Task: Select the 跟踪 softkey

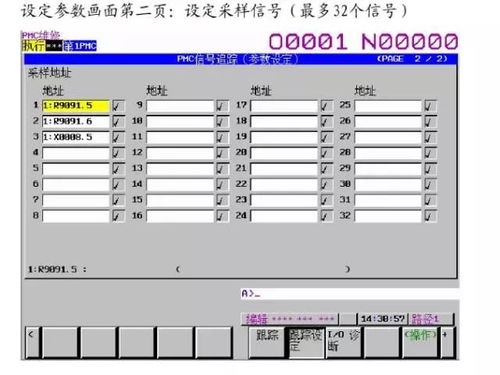Action: pyautogui.click(x=267, y=342)
